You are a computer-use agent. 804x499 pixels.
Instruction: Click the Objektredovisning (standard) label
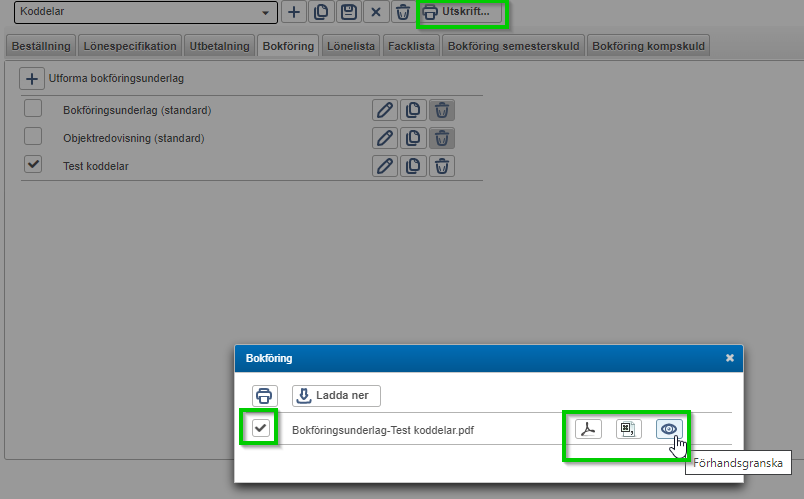coord(133,138)
